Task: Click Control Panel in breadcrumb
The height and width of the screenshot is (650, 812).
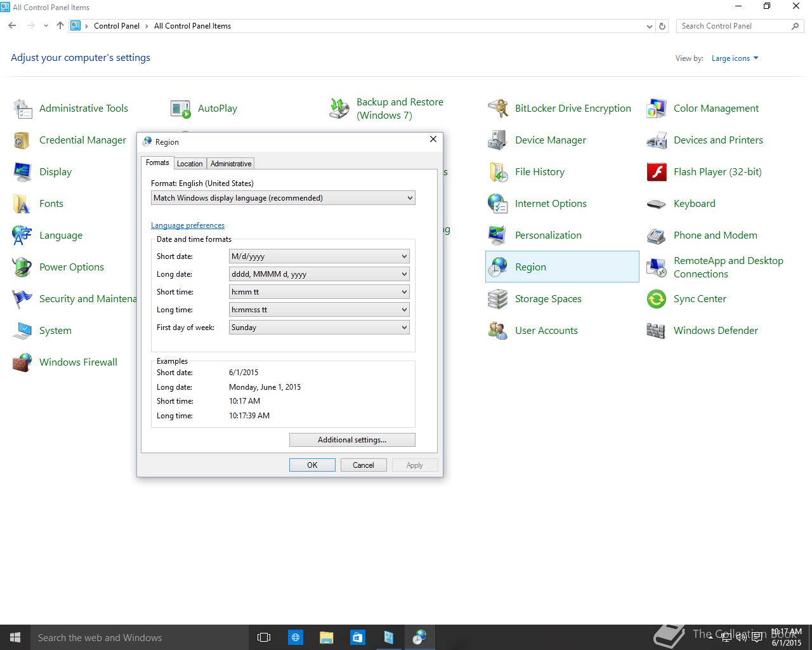Action: click(x=117, y=26)
